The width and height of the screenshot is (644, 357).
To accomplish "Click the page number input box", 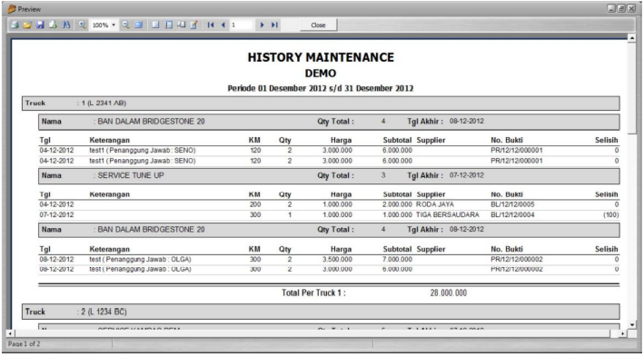I will 241,25.
